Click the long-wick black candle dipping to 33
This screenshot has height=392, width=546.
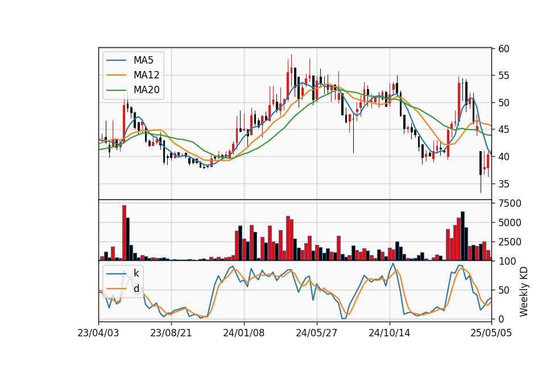pyautogui.click(x=481, y=172)
